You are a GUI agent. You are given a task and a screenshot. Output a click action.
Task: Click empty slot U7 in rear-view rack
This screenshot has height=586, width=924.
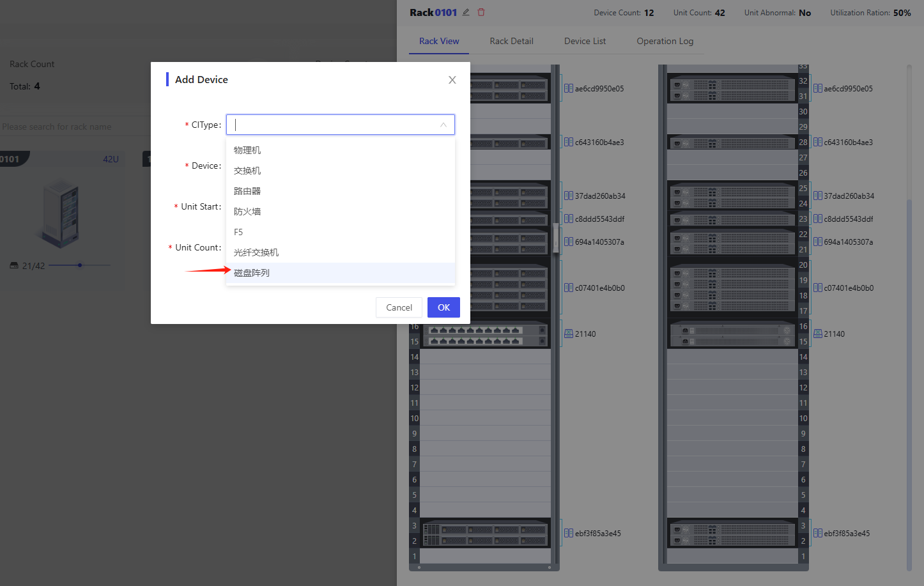(732, 465)
